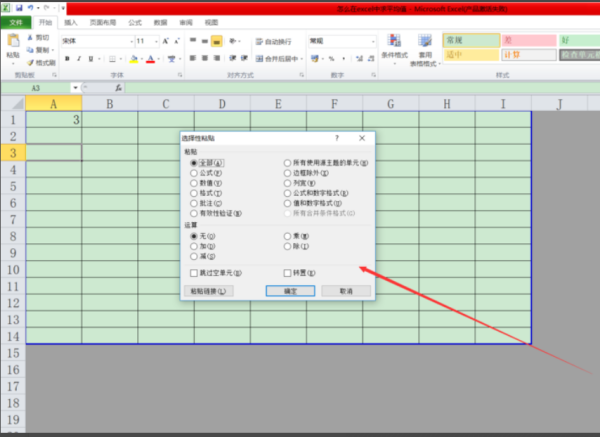600x437 pixels.
Task: Apply percent style with the % icon
Action: [331, 59]
